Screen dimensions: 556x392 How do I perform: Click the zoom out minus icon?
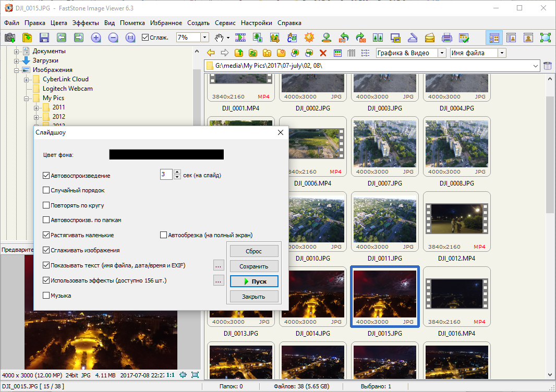(x=113, y=37)
